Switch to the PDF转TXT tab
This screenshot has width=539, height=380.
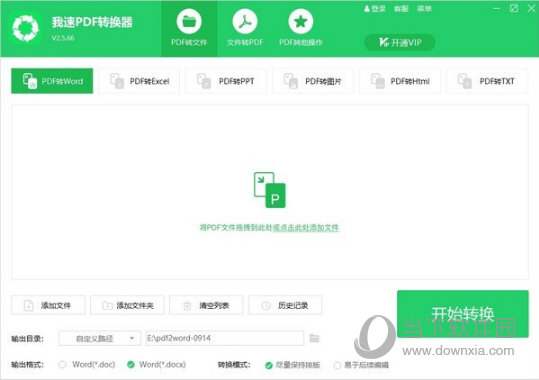(487, 81)
